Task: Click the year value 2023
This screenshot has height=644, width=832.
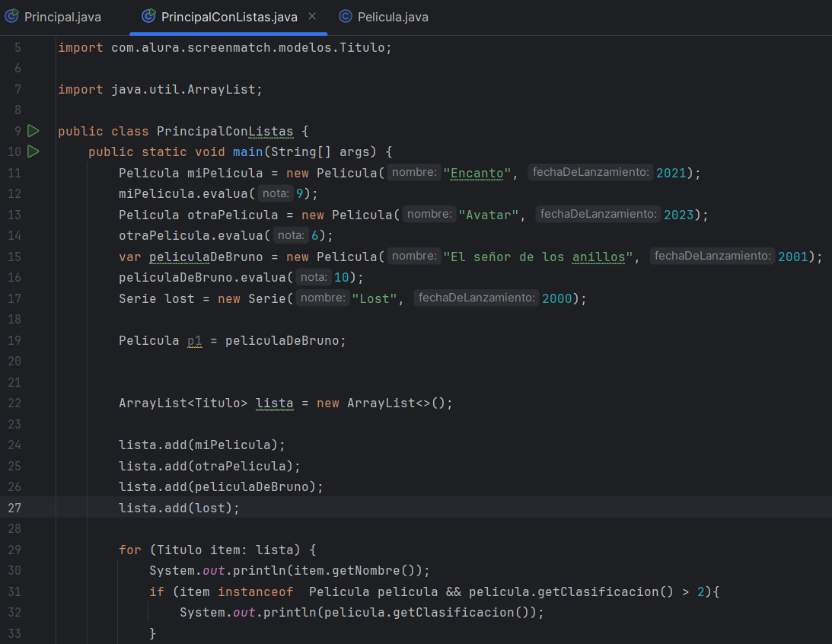Action: (679, 215)
